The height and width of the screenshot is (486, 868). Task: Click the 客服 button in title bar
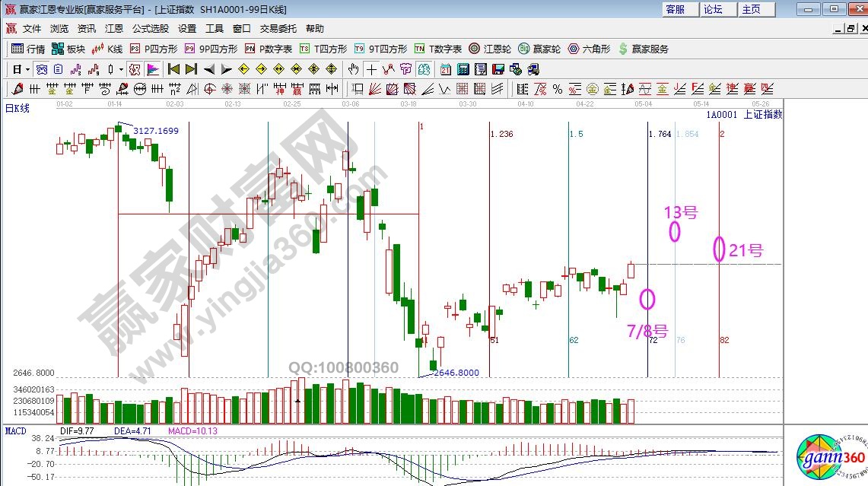tap(675, 9)
